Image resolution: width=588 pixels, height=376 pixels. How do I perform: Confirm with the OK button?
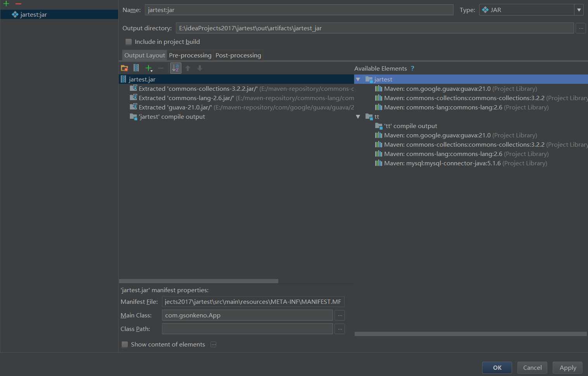tap(497, 367)
